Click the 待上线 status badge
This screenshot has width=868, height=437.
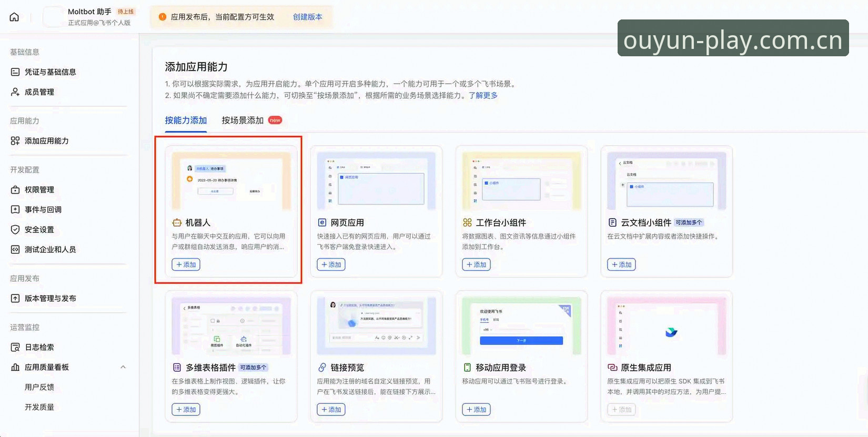[x=126, y=12]
